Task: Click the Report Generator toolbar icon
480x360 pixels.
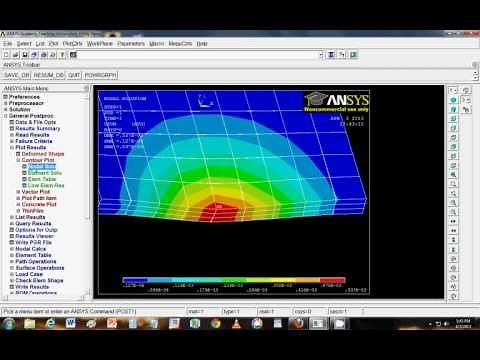Action: click(x=53, y=55)
